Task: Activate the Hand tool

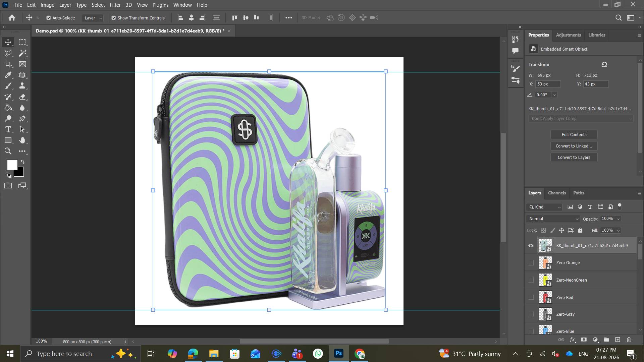Action: pyautogui.click(x=22, y=140)
